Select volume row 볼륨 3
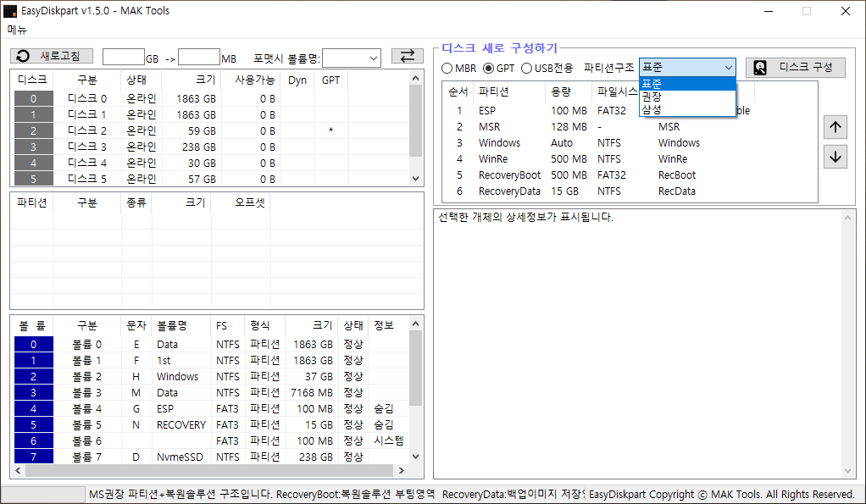 coord(212,392)
